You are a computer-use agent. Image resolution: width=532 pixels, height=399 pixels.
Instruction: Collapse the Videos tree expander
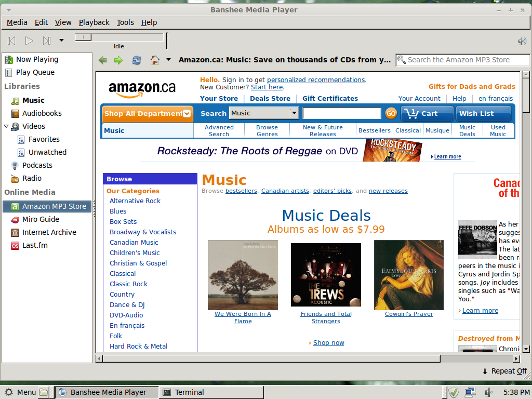(x=6, y=126)
